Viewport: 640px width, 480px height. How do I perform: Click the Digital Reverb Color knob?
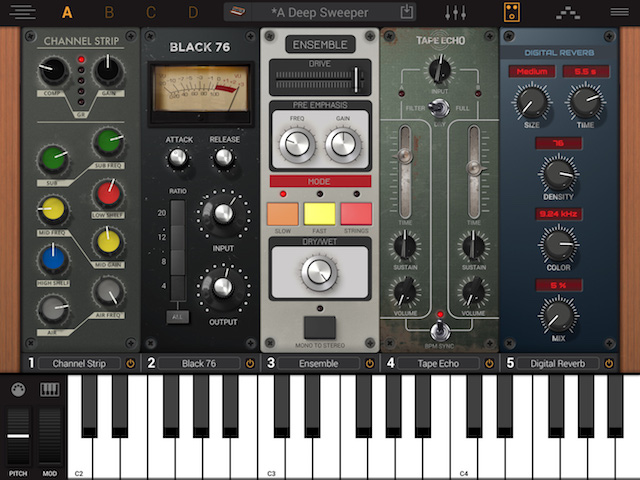pyautogui.click(x=558, y=244)
